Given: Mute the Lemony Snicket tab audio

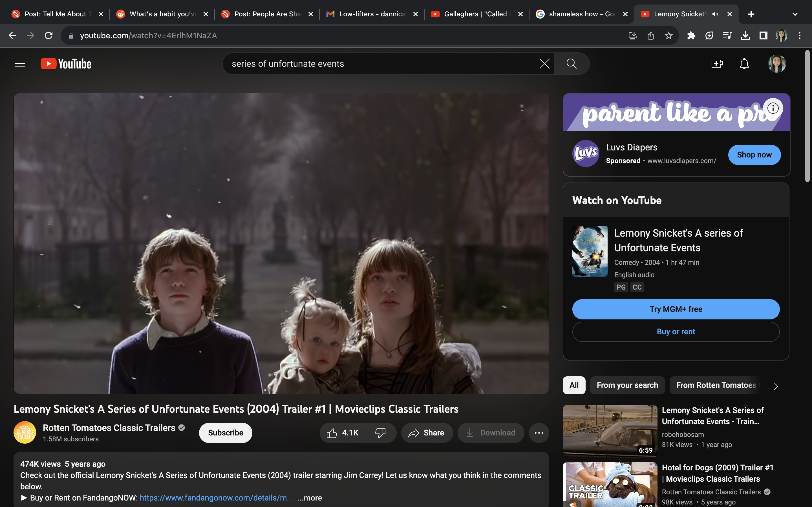Looking at the screenshot, I should coord(715,14).
